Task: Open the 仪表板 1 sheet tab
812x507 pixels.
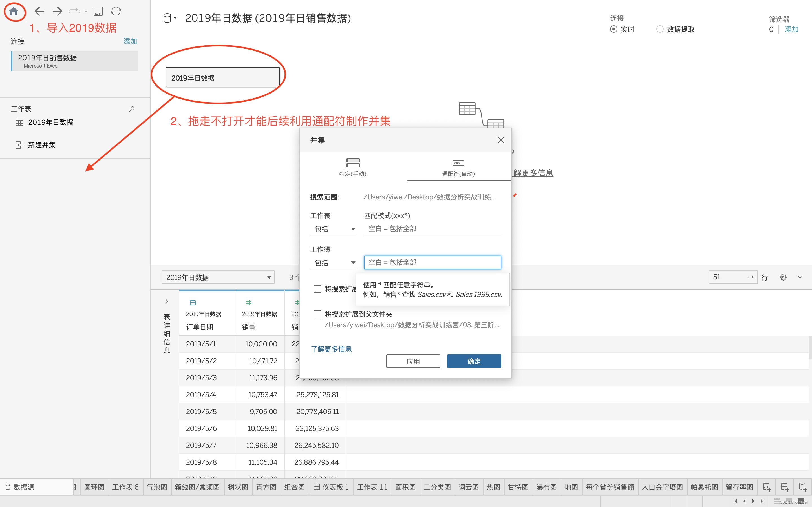Action: click(331, 487)
